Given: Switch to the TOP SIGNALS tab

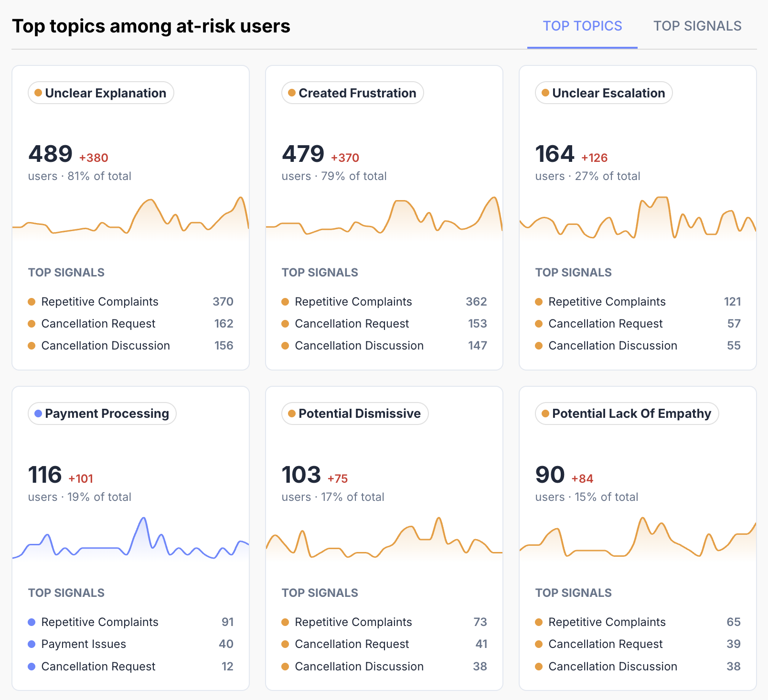Looking at the screenshot, I should [x=697, y=26].
